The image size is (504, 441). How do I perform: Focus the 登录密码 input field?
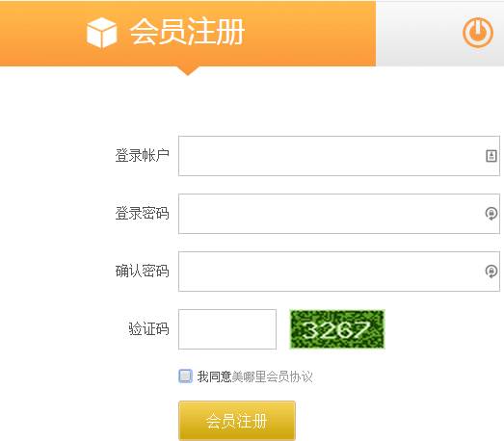[x=339, y=214]
